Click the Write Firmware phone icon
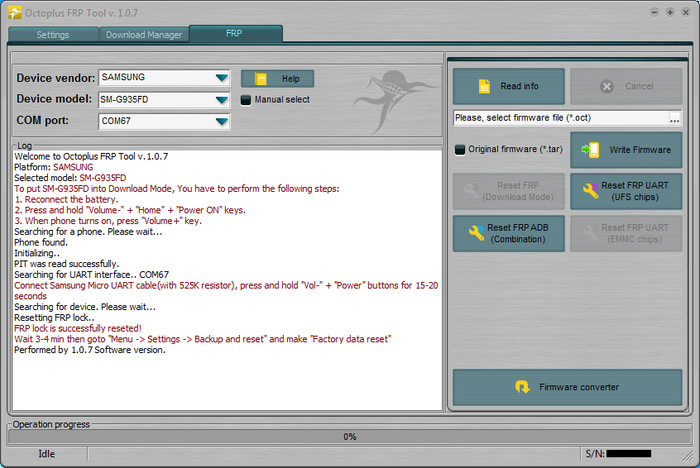This screenshot has width=700, height=468. [x=592, y=150]
